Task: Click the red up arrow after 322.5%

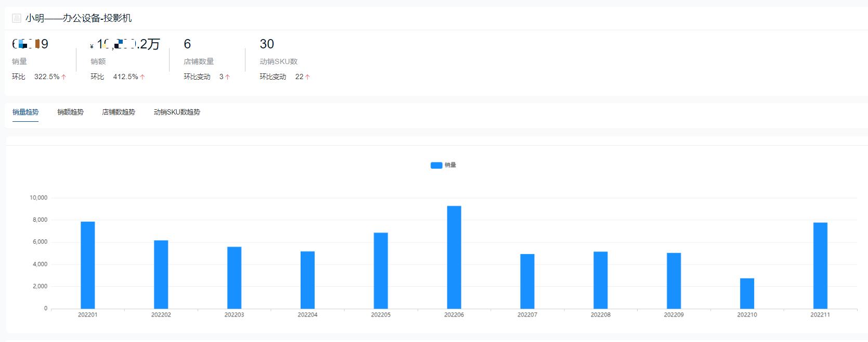Action: pyautogui.click(x=64, y=77)
